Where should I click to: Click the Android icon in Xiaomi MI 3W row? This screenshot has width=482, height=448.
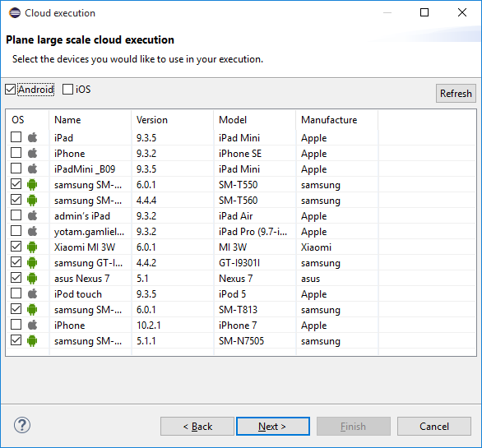pyautogui.click(x=32, y=247)
